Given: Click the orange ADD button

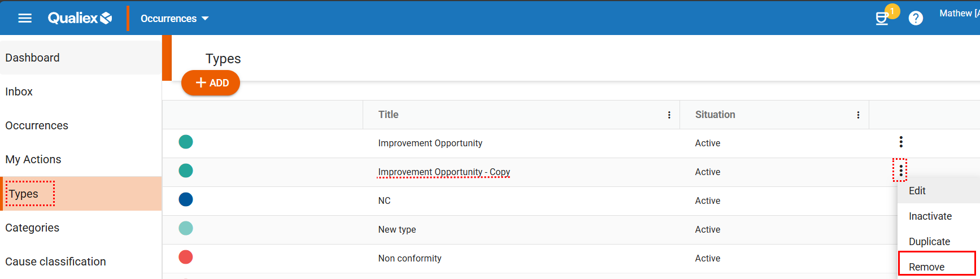Looking at the screenshot, I should pos(211,83).
